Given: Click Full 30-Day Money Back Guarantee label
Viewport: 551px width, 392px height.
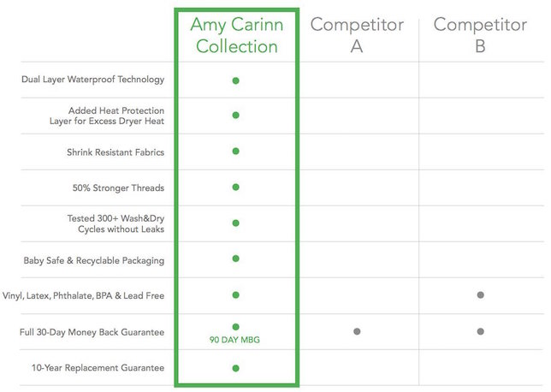Looking at the screenshot, I should tap(92, 332).
